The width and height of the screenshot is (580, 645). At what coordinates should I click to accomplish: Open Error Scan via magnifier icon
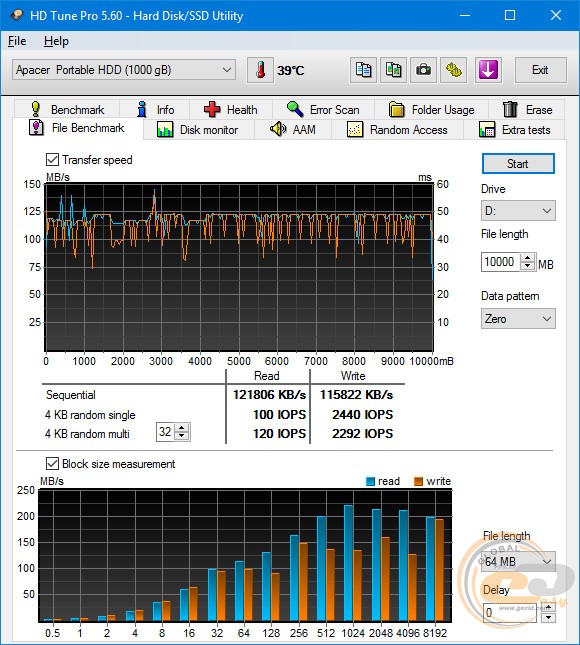[x=295, y=109]
